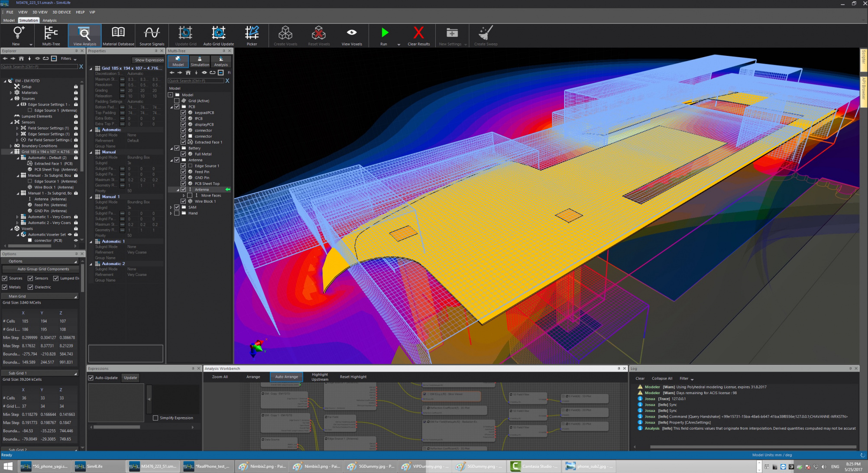The width and height of the screenshot is (868, 473).
Task: Enable the Simplify Expression checkbox
Action: click(x=155, y=418)
